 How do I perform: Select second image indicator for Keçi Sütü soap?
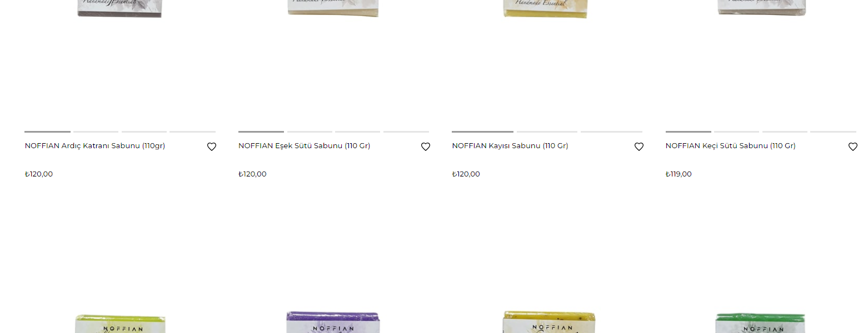(x=736, y=132)
